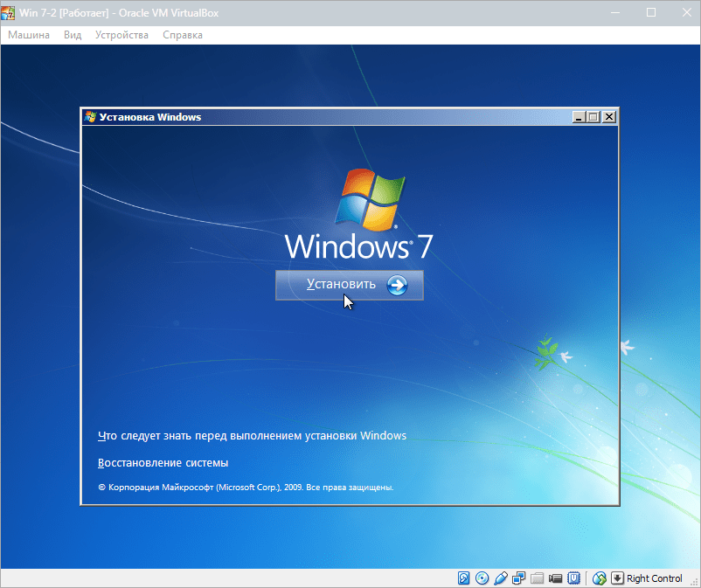Minimize the Установка Windows dialog
701x588 pixels.
coord(579,117)
